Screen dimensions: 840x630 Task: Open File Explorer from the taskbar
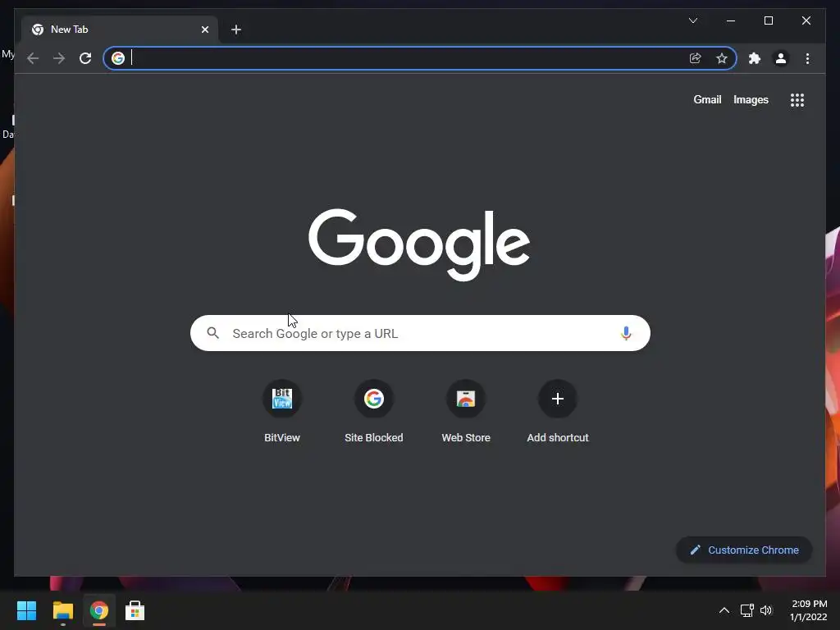coord(62,610)
